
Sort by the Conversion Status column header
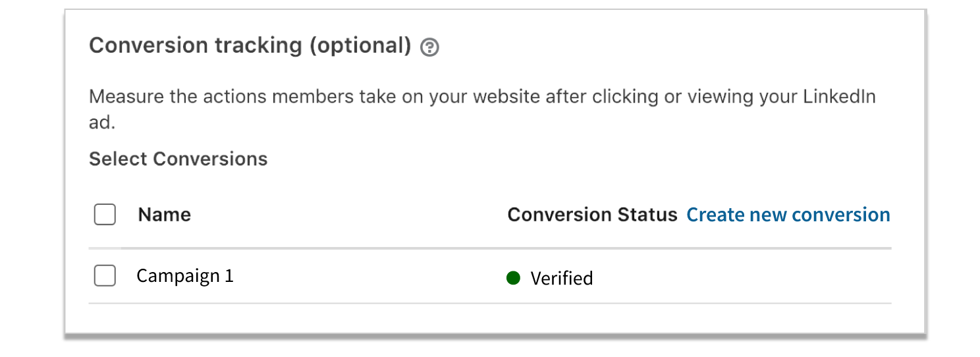(592, 215)
